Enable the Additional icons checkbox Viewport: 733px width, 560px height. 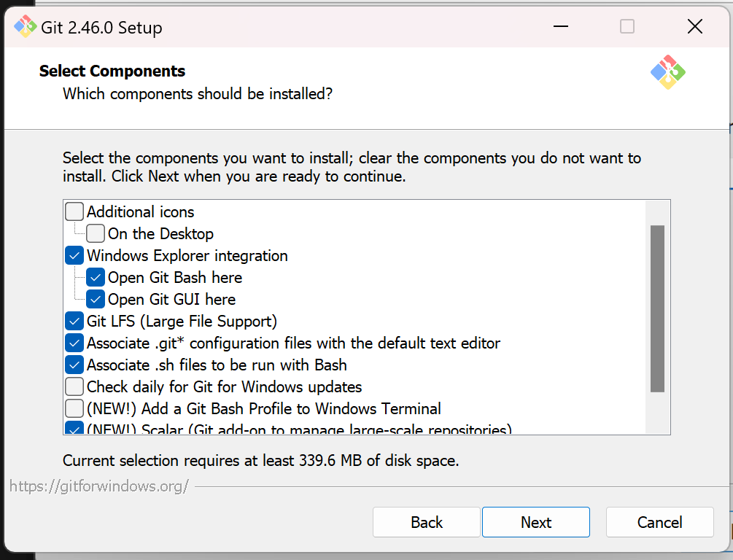(x=74, y=212)
